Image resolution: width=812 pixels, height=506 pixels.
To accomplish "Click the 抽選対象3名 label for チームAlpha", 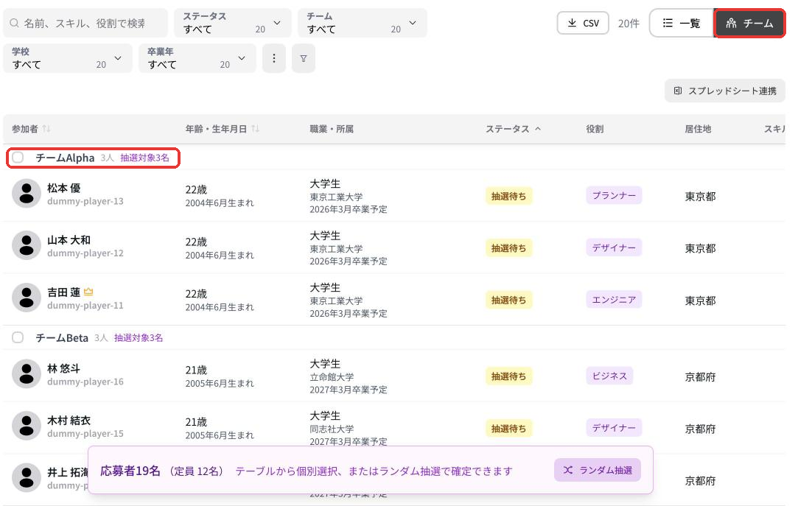I will [x=145, y=158].
